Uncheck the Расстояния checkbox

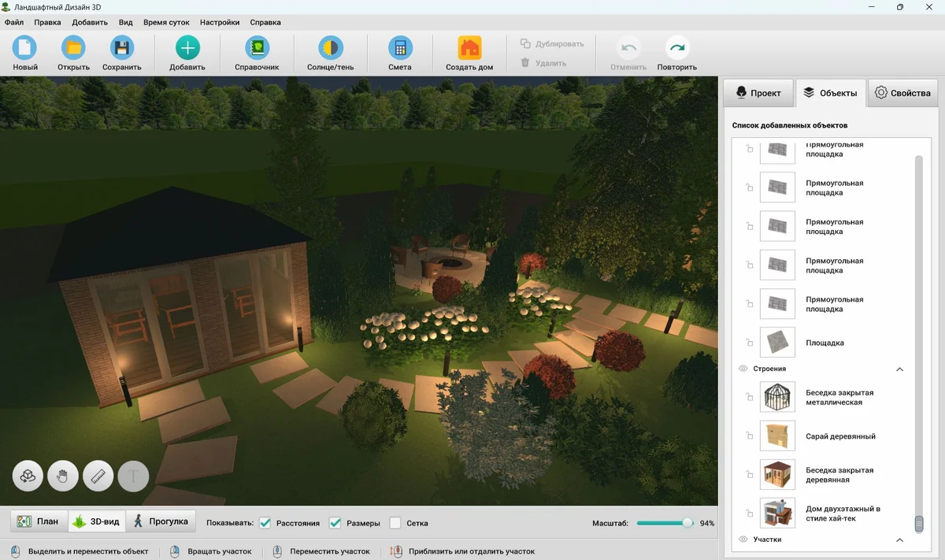click(265, 523)
